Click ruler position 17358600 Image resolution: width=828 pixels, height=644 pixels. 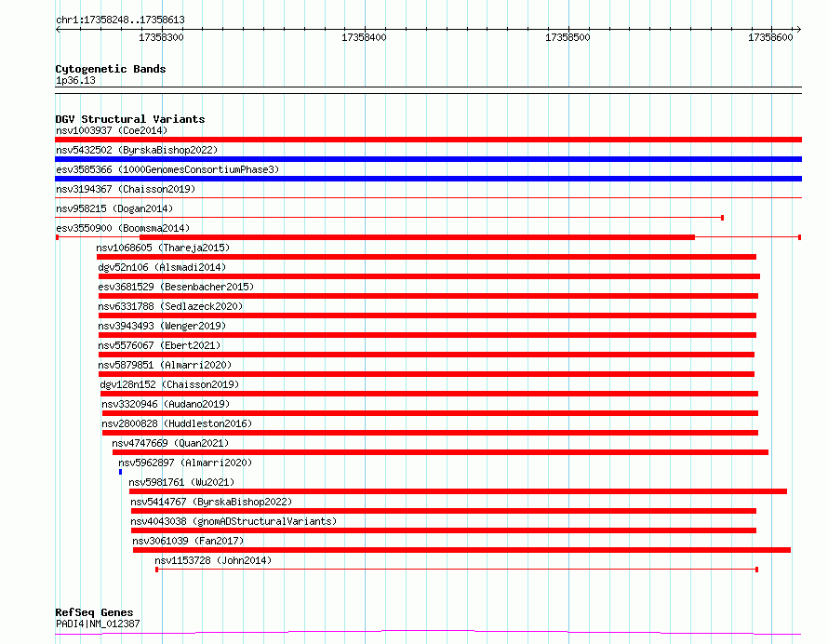tap(770, 37)
